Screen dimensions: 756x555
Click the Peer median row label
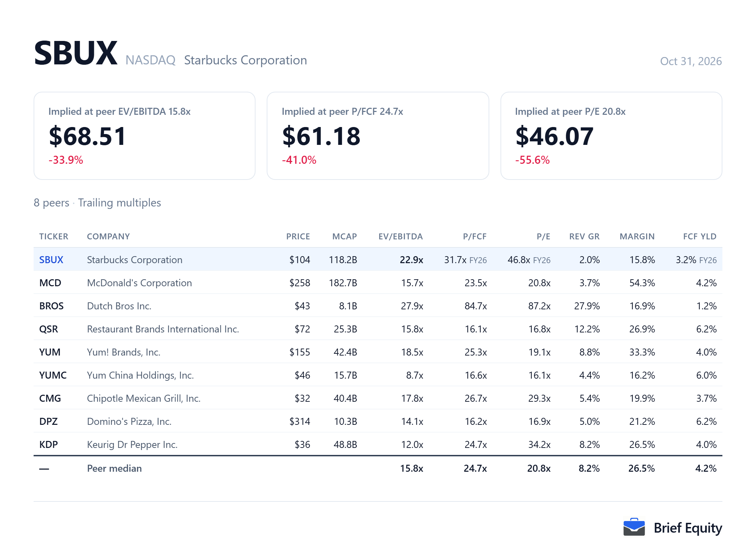(x=114, y=468)
